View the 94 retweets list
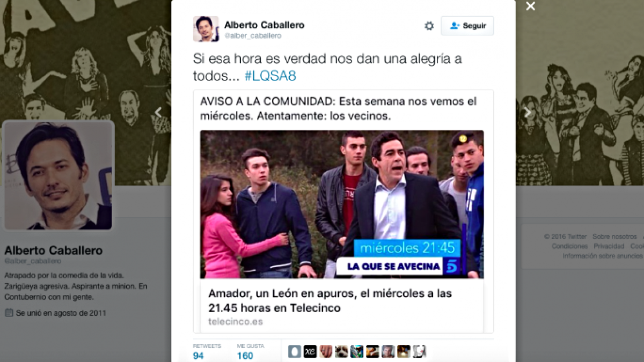Image resolution: width=644 pixels, height=362 pixels. point(199,351)
